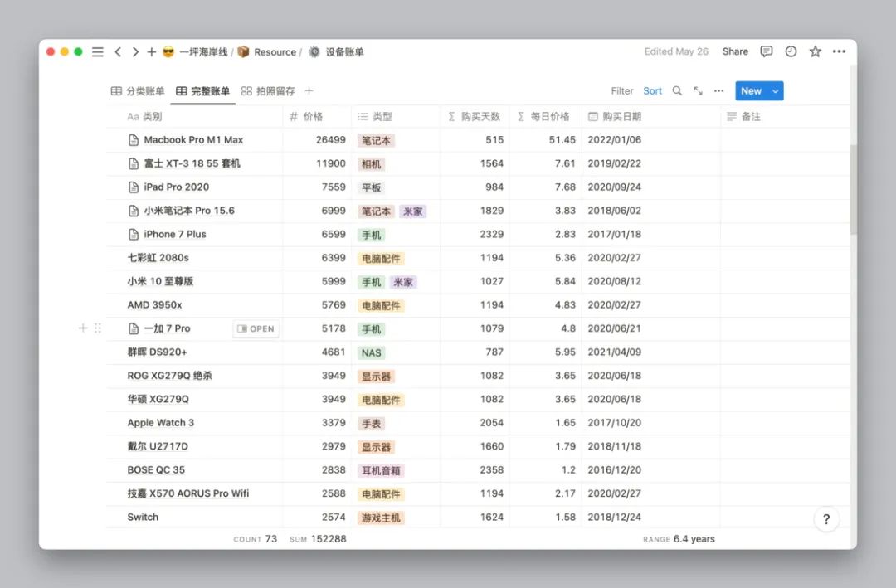The height and width of the screenshot is (588, 896).
Task: Go to 一坪海岸线 breadcrumb
Action: pyautogui.click(x=203, y=52)
